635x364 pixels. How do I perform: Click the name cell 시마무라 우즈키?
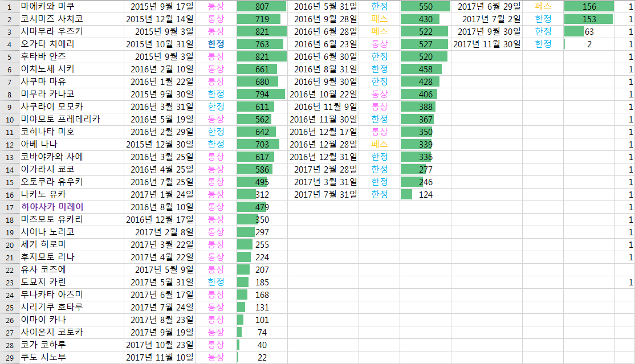71,31
